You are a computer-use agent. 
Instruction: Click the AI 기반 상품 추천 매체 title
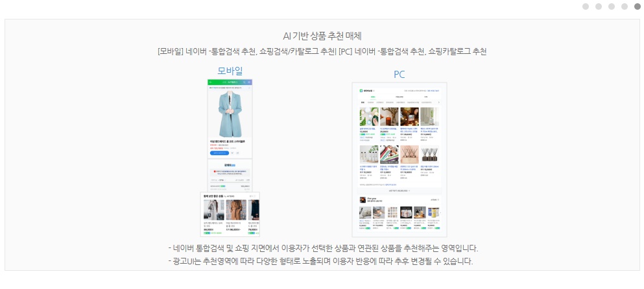[x=322, y=36]
